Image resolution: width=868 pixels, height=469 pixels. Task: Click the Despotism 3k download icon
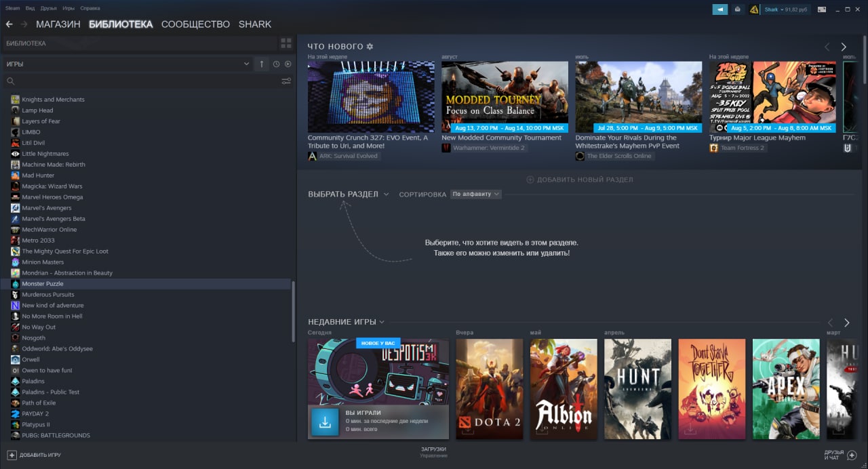(x=325, y=422)
